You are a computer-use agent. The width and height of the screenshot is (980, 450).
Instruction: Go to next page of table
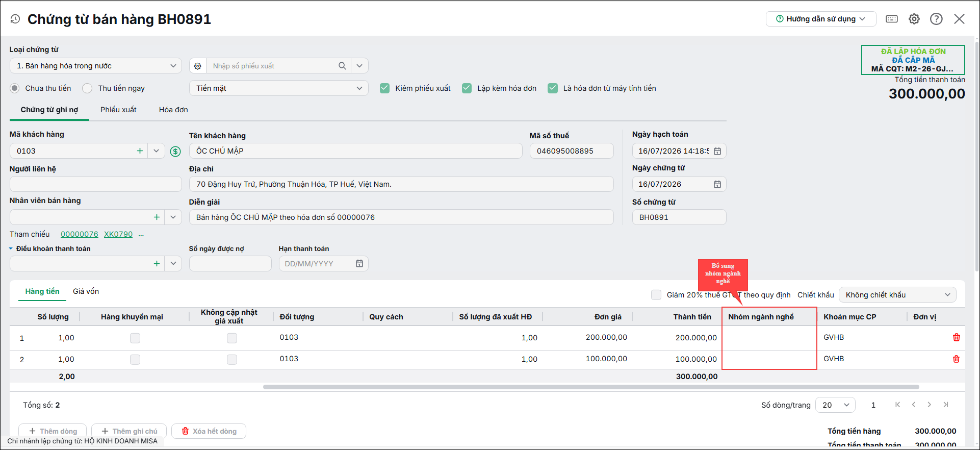pos(930,405)
